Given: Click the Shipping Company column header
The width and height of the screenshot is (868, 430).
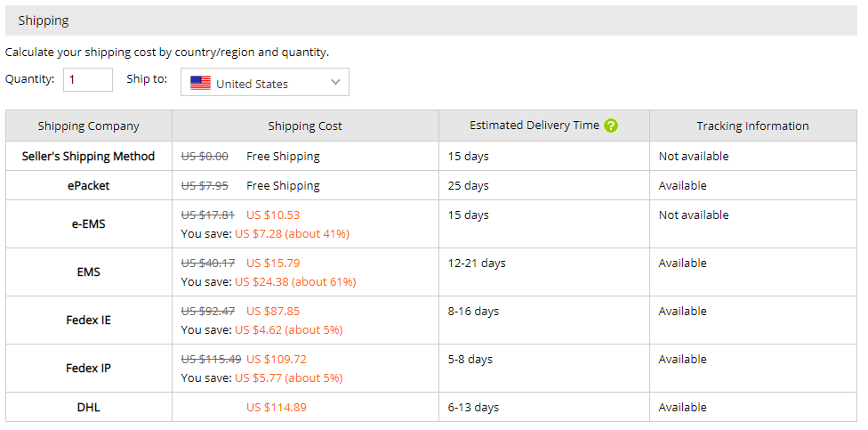Looking at the screenshot, I should point(89,126).
